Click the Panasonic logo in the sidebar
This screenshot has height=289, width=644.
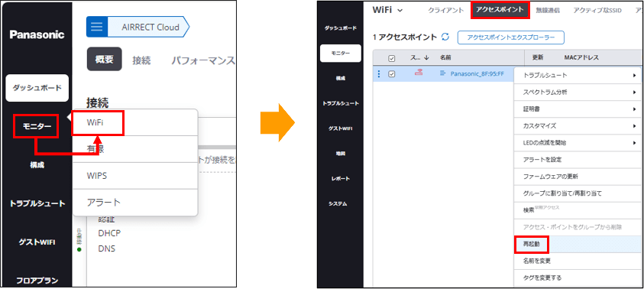(37, 34)
